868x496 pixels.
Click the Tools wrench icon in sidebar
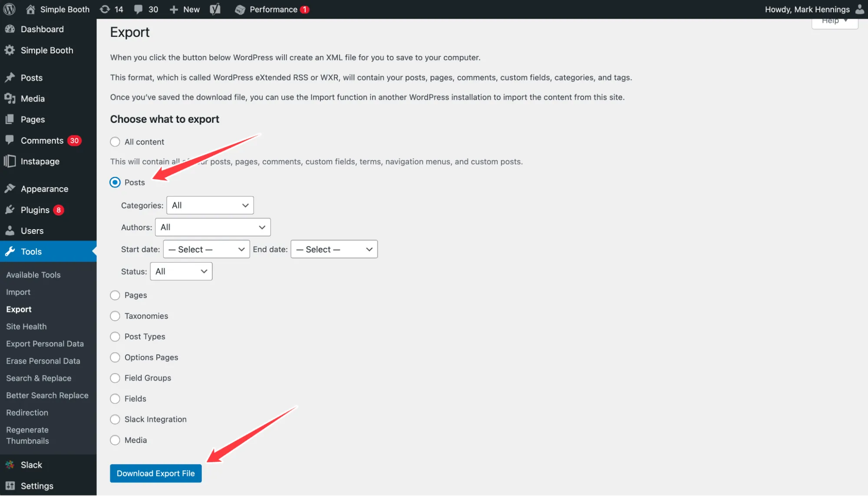[x=10, y=251]
